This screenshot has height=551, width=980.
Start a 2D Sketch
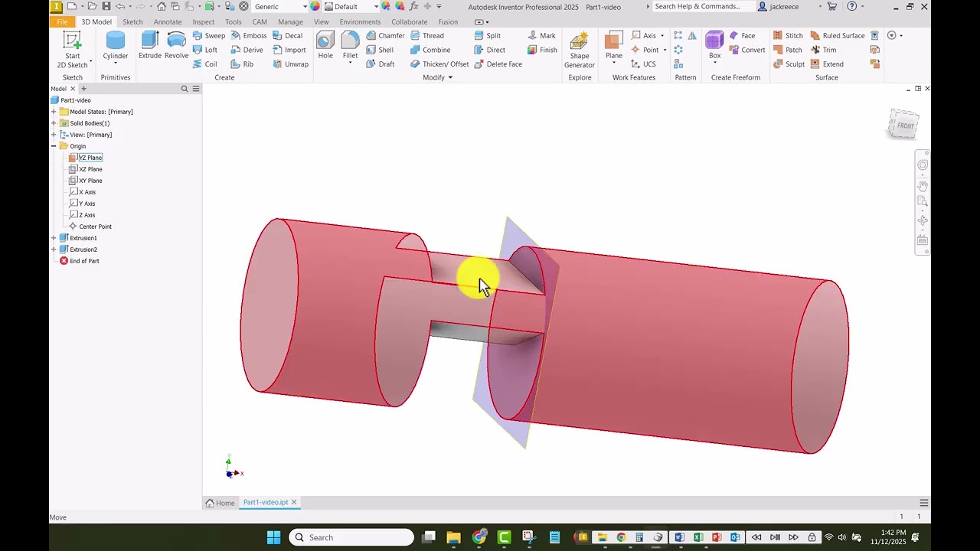point(72,50)
